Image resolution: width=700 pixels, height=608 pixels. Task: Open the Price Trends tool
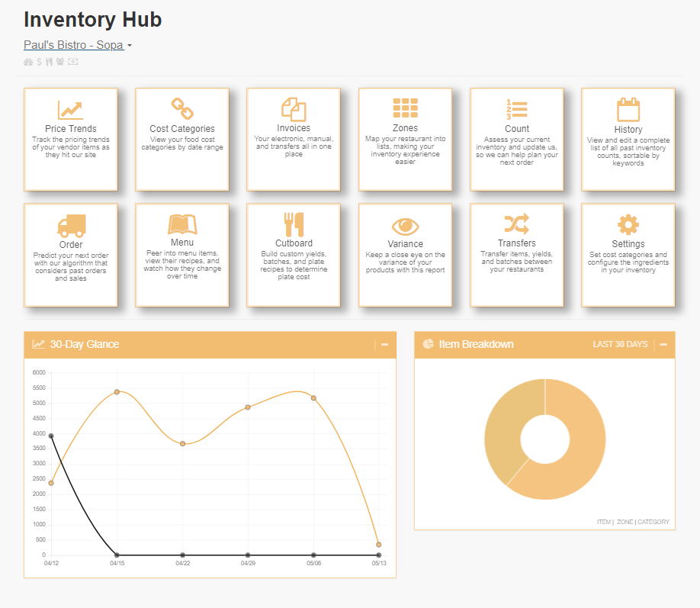[72, 110]
